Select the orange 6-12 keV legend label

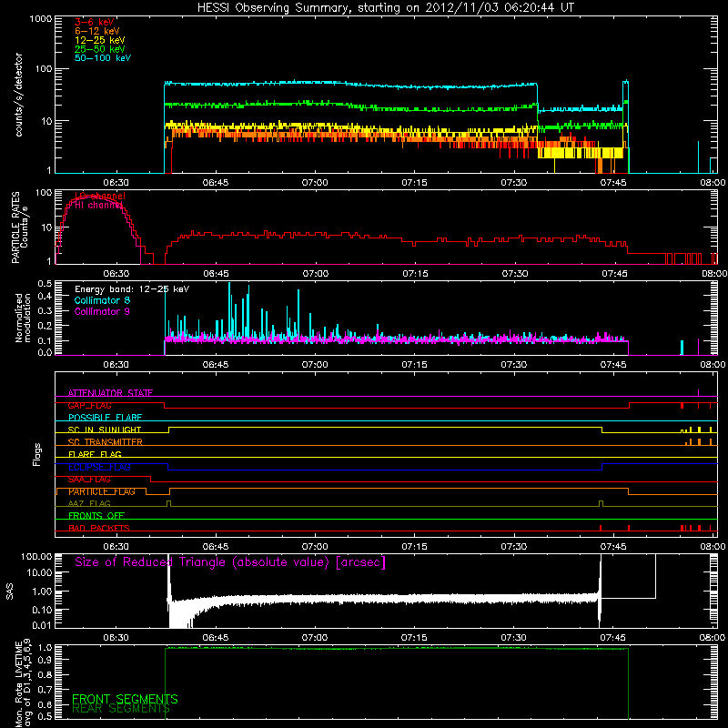tap(97, 31)
